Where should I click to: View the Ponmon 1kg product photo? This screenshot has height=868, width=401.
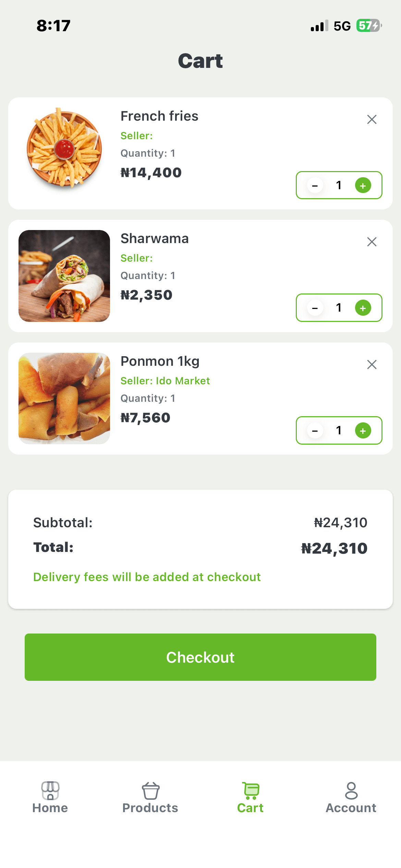64,398
